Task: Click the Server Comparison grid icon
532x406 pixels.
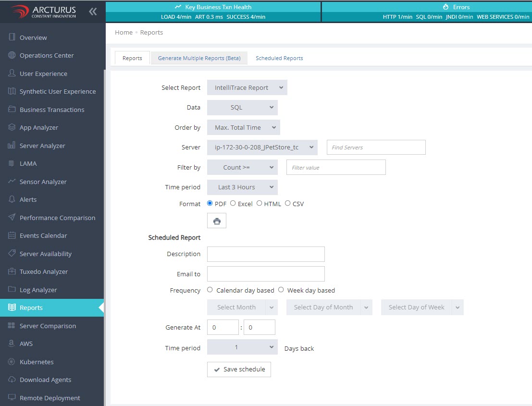Action: point(12,326)
